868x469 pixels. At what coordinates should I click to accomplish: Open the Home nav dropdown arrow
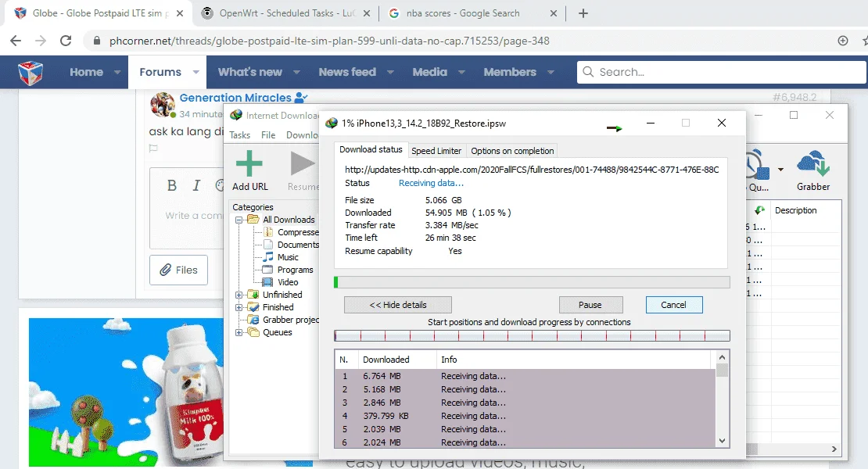[117, 73]
